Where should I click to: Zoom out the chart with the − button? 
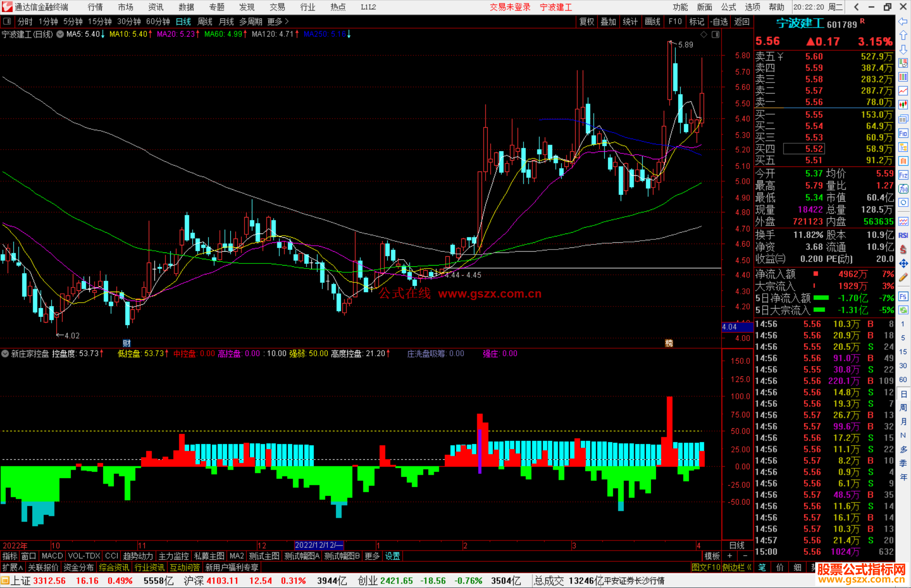tap(745, 556)
